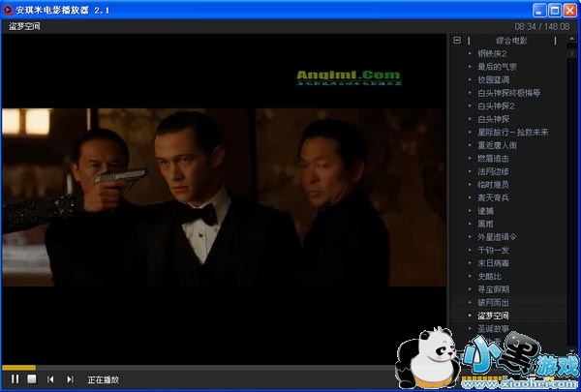This screenshot has width=581, height=392.
Task: Skip to the next movie
Action: [x=70, y=379]
